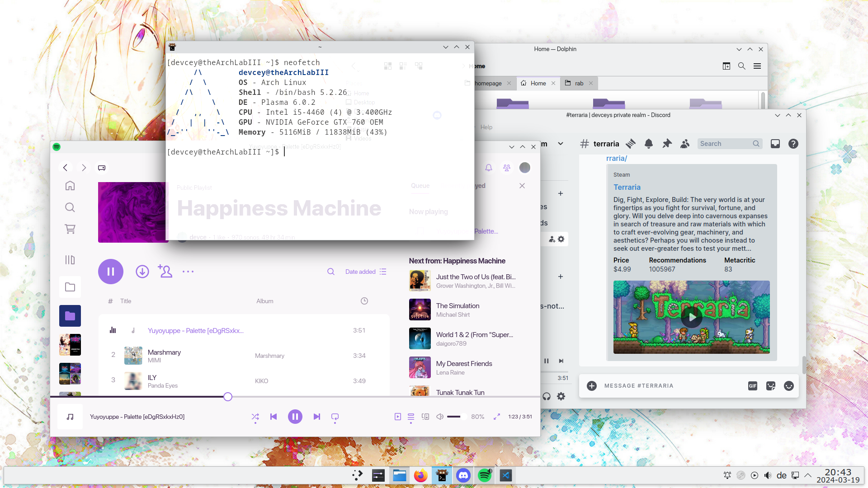868x488 pixels.
Task: Focus the Message #terraria input box
Action: (671, 386)
